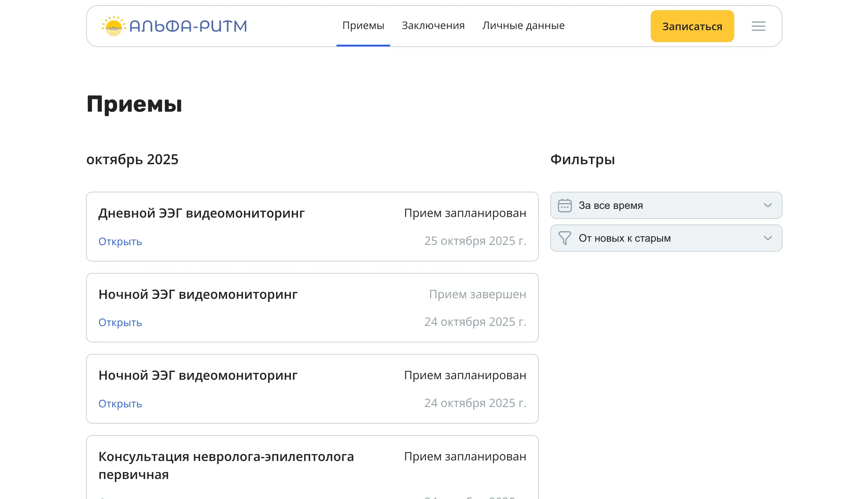The image size is (868, 499).
Task: Click the funnel icon in the sort filter
Action: coord(564,238)
